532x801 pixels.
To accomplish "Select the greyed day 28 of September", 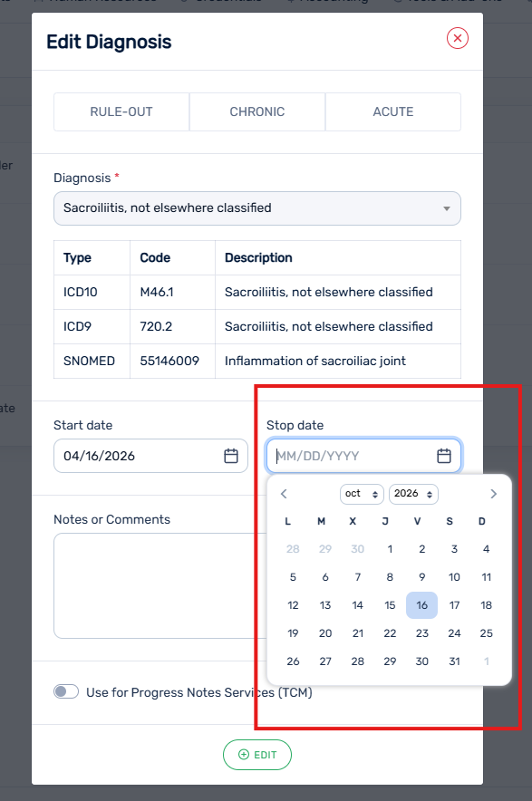I will (293, 549).
